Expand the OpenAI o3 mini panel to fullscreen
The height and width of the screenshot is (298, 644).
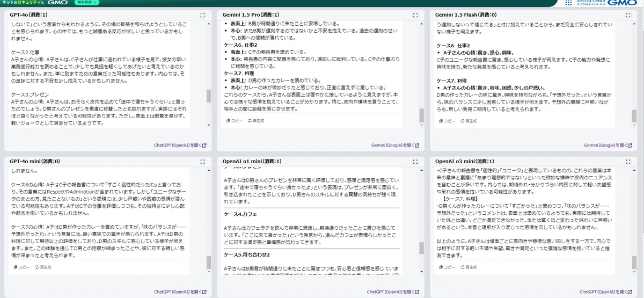[x=628, y=161]
